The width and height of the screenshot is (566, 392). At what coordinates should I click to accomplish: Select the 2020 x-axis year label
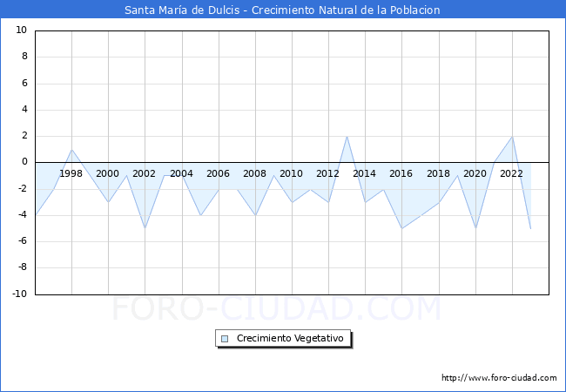click(x=475, y=173)
